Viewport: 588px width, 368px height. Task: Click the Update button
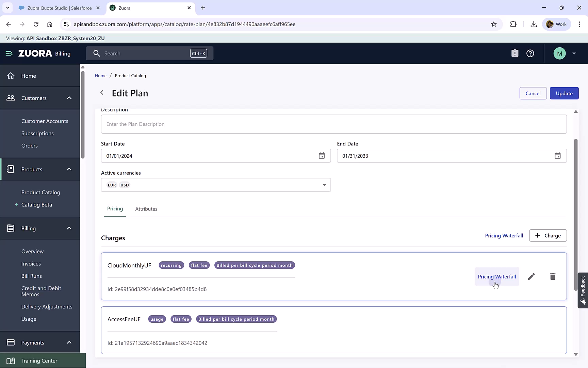(x=564, y=93)
